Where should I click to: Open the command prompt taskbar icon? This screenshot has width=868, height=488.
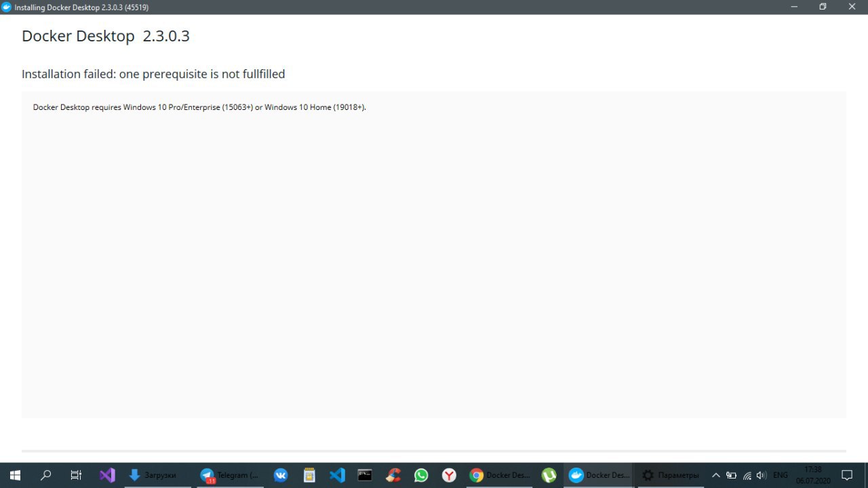tap(365, 475)
